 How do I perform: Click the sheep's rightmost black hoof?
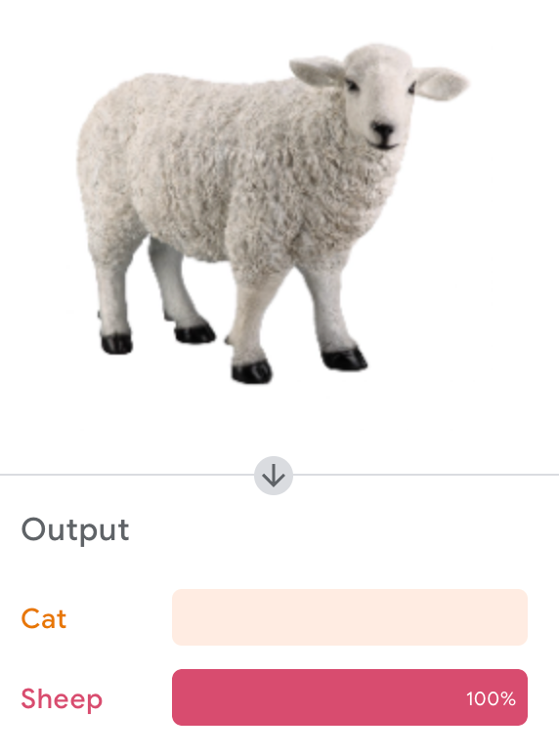pos(344,359)
